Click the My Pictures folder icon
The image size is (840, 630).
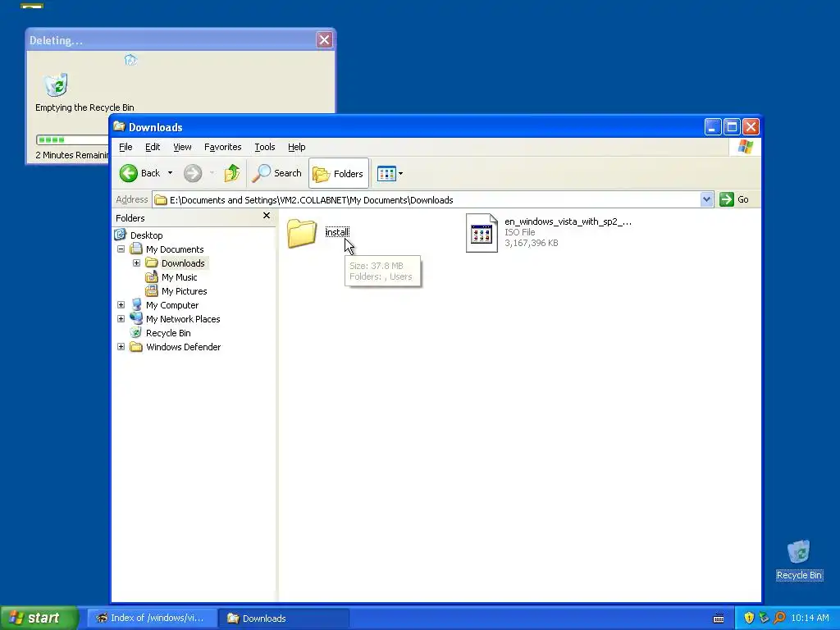pos(152,291)
